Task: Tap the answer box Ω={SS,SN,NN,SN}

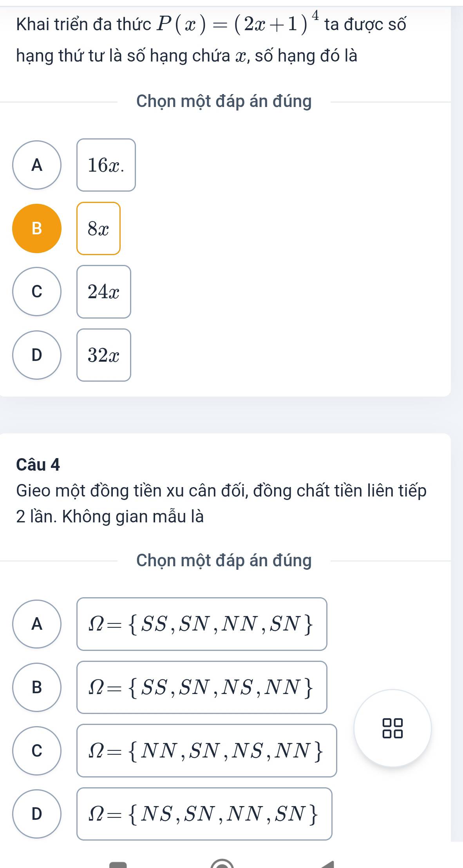Action: click(202, 624)
